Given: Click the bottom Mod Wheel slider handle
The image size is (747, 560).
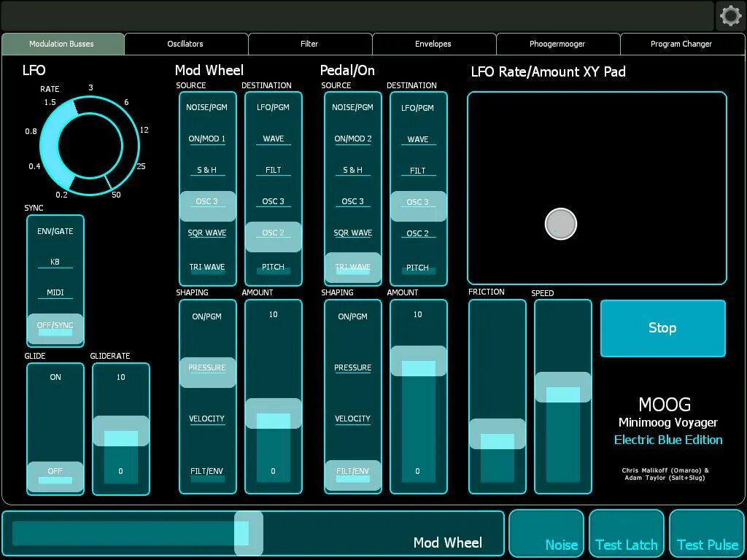Looking at the screenshot, I should (x=248, y=533).
